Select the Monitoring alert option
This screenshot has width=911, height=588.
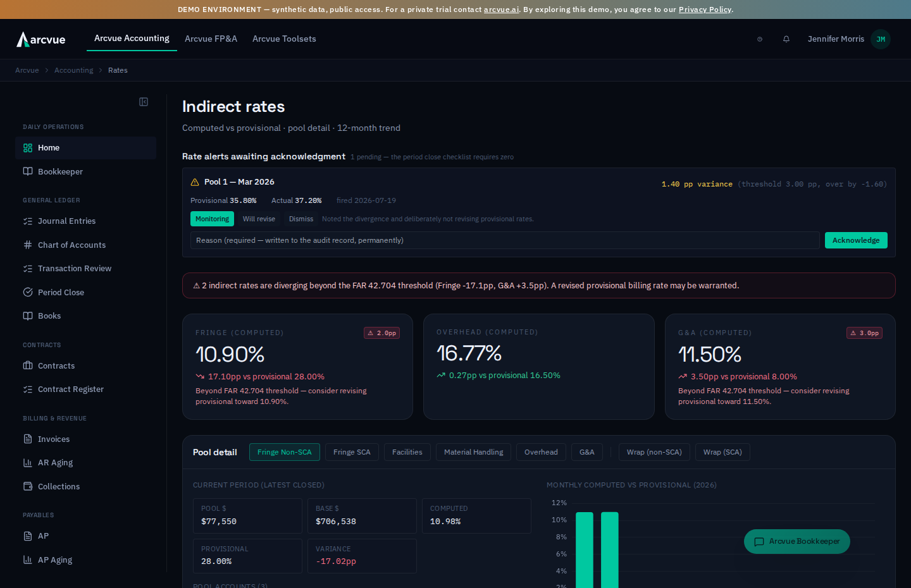point(212,219)
